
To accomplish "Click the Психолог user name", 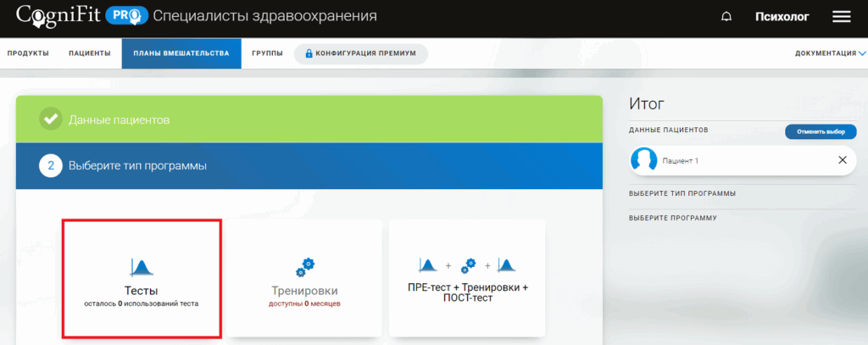I will pyautogui.click(x=782, y=17).
